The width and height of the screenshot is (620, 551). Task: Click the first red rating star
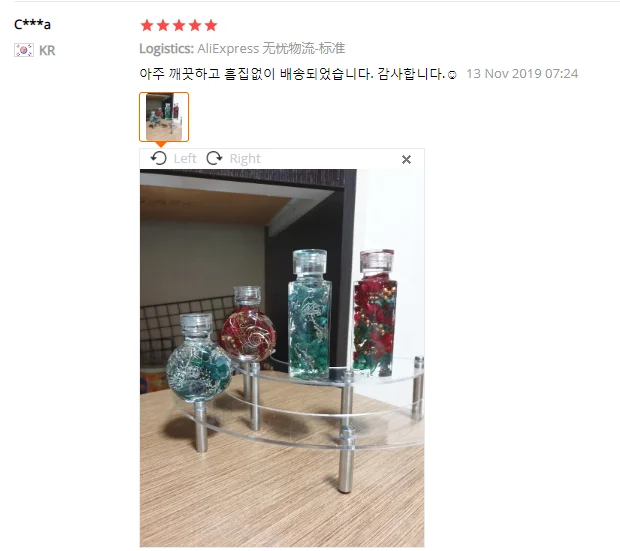(147, 25)
